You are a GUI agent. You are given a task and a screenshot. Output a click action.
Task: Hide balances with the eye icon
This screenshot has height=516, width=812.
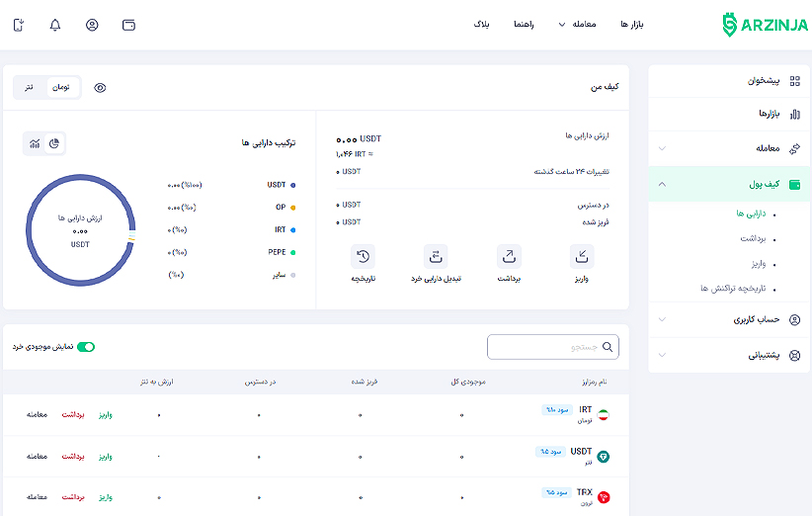point(100,88)
